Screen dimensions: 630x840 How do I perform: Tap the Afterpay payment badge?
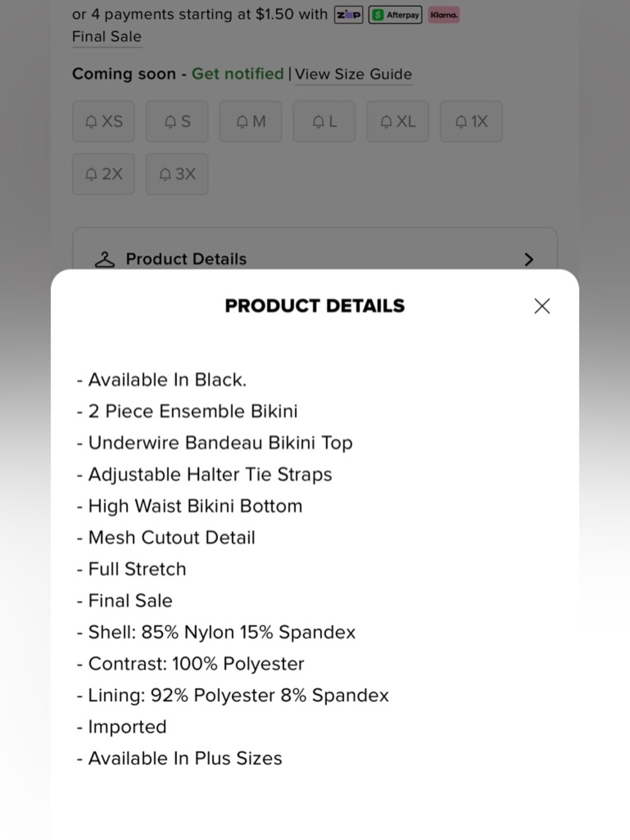pos(395,15)
